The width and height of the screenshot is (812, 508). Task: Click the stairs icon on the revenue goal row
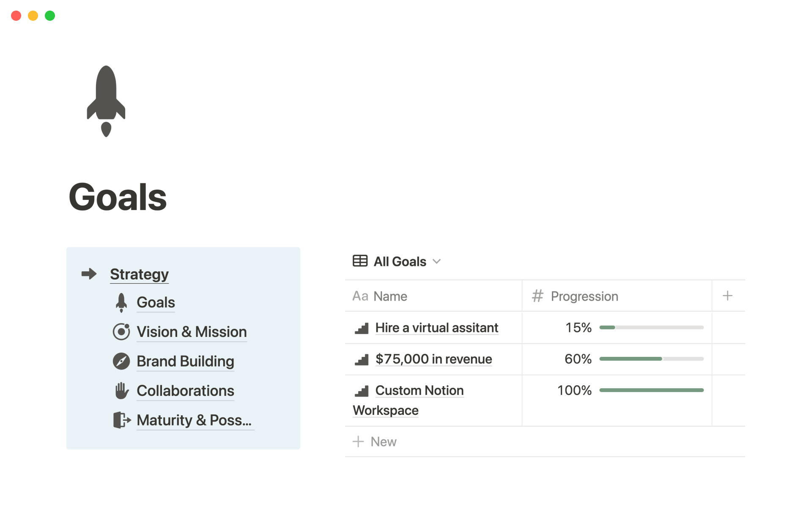pyautogui.click(x=362, y=359)
